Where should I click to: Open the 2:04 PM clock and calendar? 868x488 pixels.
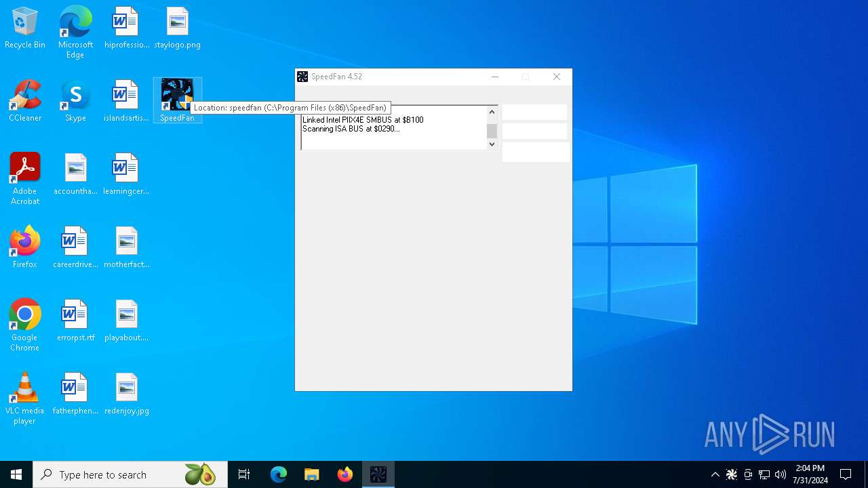pyautogui.click(x=810, y=474)
